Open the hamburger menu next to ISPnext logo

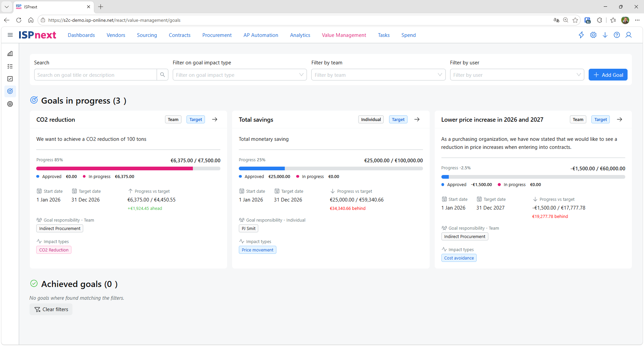pyautogui.click(x=10, y=35)
